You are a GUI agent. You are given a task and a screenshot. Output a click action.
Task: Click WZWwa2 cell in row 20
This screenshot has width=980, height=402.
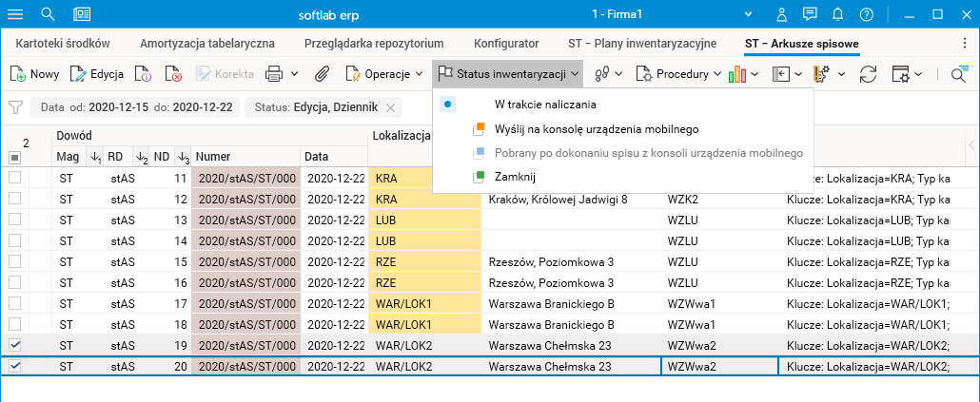[719, 367]
